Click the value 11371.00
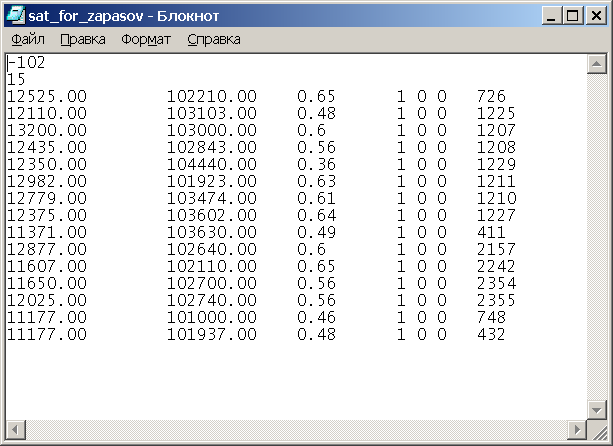 pos(47,233)
